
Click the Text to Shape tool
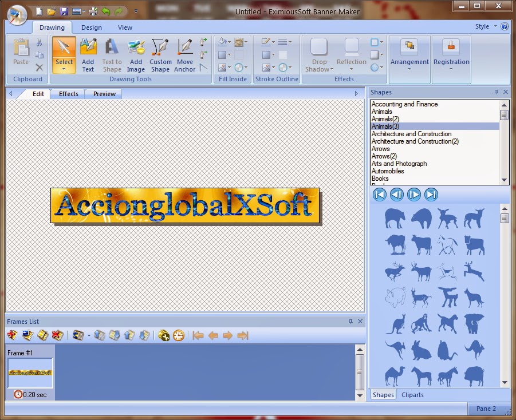(112, 54)
